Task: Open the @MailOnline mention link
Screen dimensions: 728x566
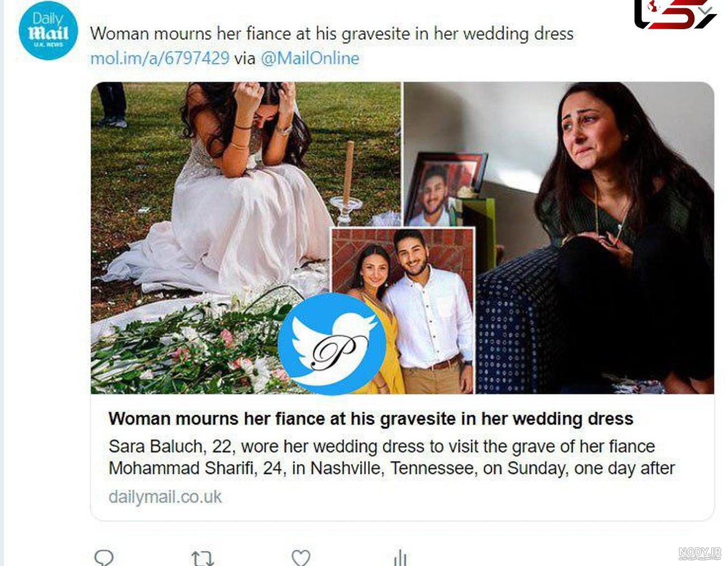Action: click(x=310, y=58)
